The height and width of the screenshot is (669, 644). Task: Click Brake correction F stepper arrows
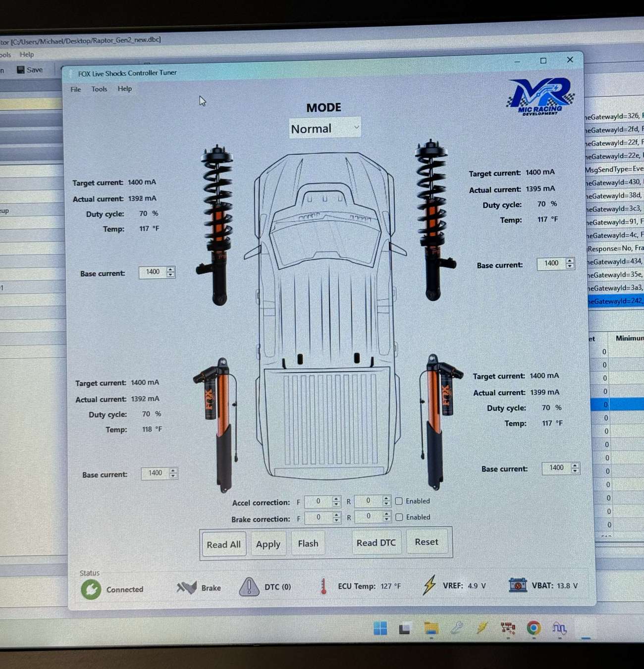(x=337, y=517)
